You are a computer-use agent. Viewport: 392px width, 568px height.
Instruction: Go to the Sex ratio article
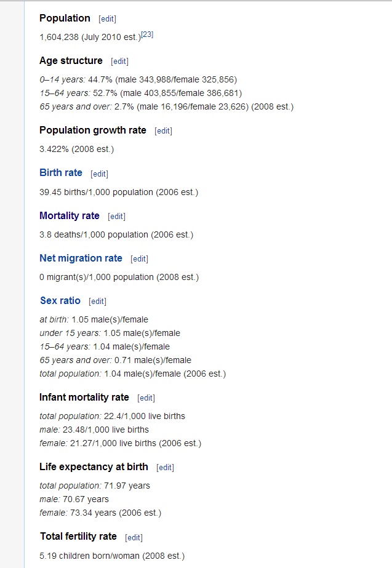pos(60,300)
